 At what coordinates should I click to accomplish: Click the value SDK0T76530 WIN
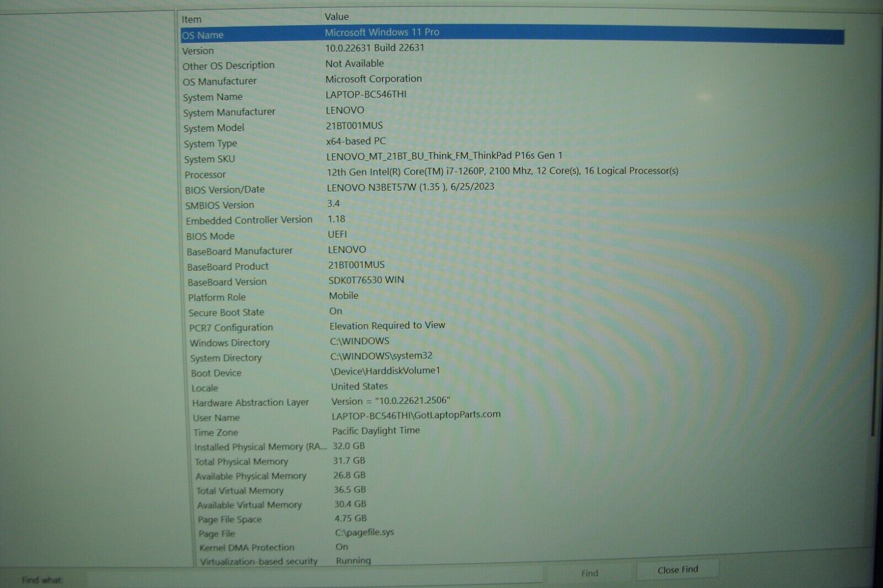point(366,280)
